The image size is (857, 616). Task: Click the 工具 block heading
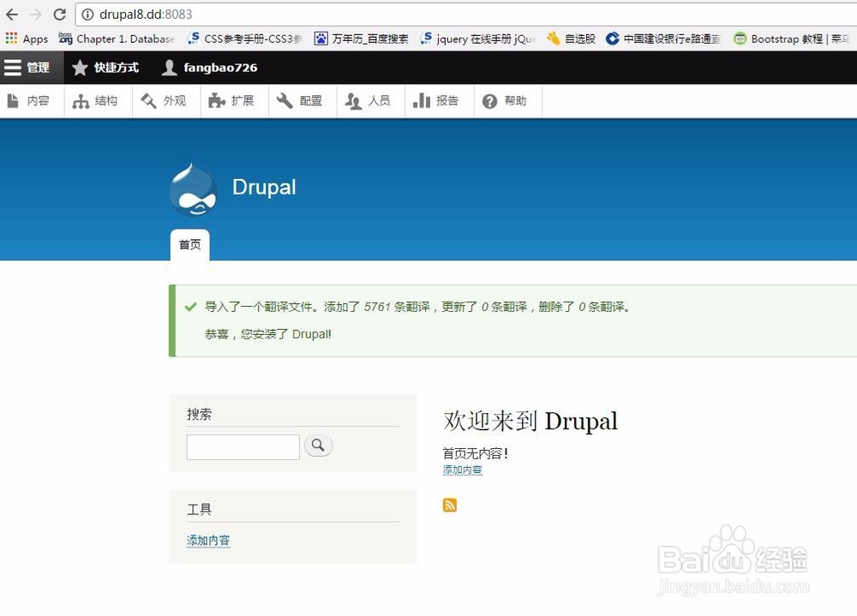[x=199, y=510]
